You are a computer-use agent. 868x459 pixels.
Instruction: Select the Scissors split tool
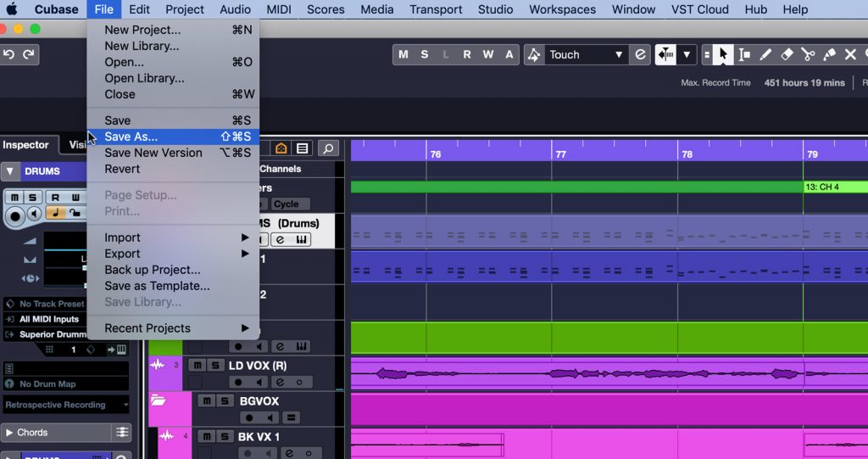(808, 54)
